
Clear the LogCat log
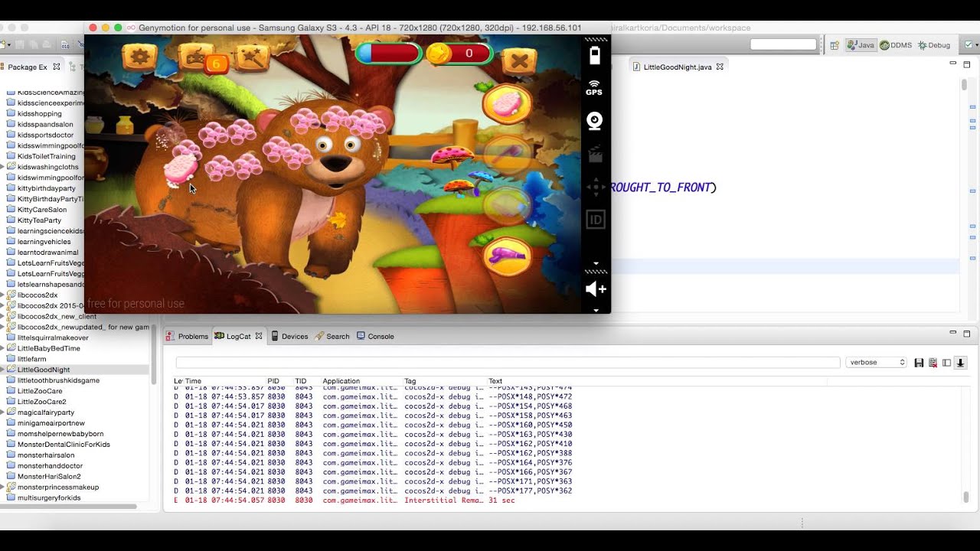[x=933, y=363]
